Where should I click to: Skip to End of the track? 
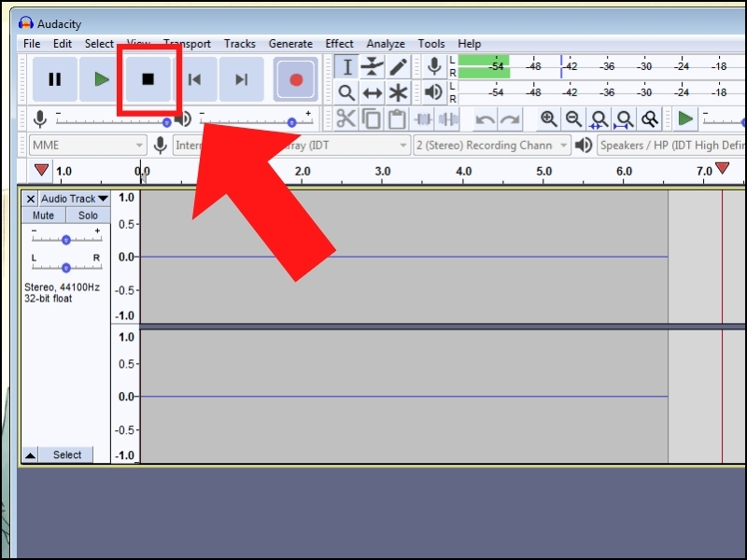click(242, 79)
